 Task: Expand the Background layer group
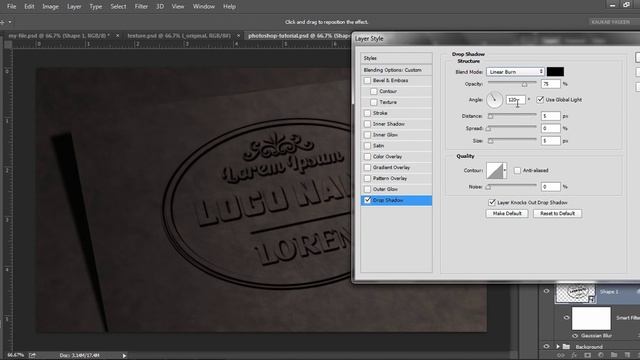click(558, 347)
